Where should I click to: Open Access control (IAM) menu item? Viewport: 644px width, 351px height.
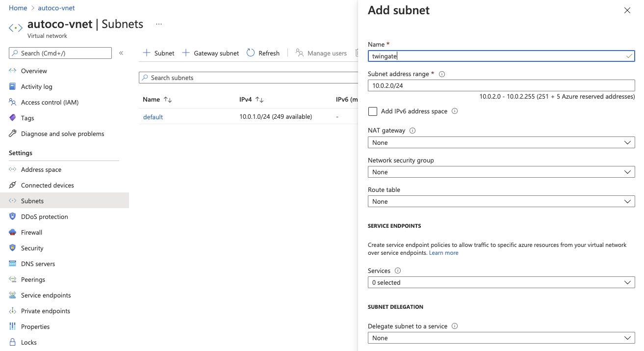click(50, 102)
